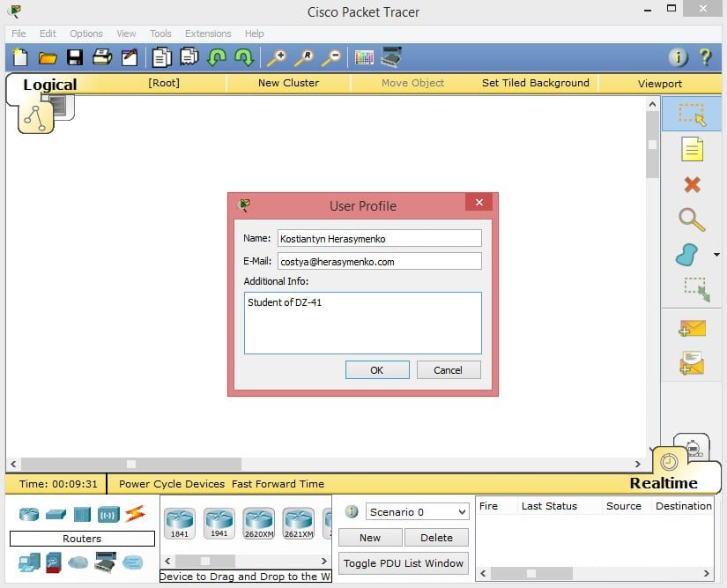The width and height of the screenshot is (727, 588).
Task: Click the Add Simple PDU envelope icon
Action: click(692, 328)
